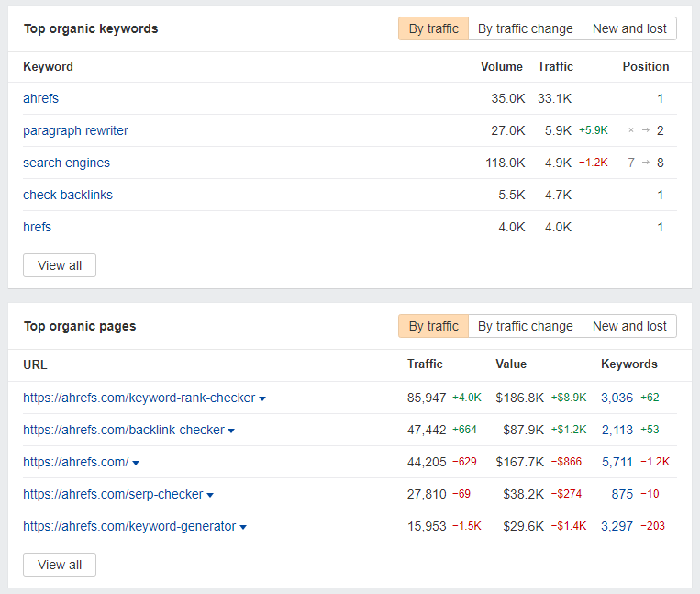The width and height of the screenshot is (700, 594).
Task: Expand the keyword-rank-checker URL dropdown arrow
Action: (262, 398)
